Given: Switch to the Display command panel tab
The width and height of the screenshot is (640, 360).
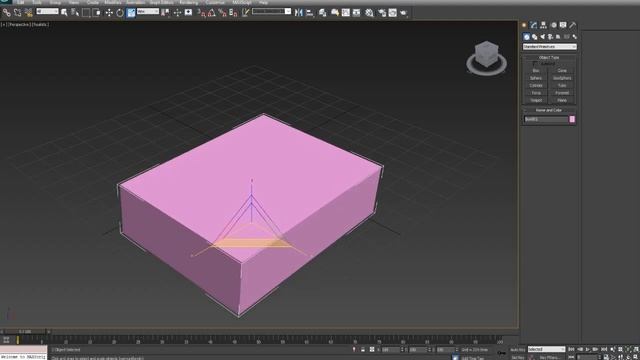Looking at the screenshot, I should (x=563, y=25).
